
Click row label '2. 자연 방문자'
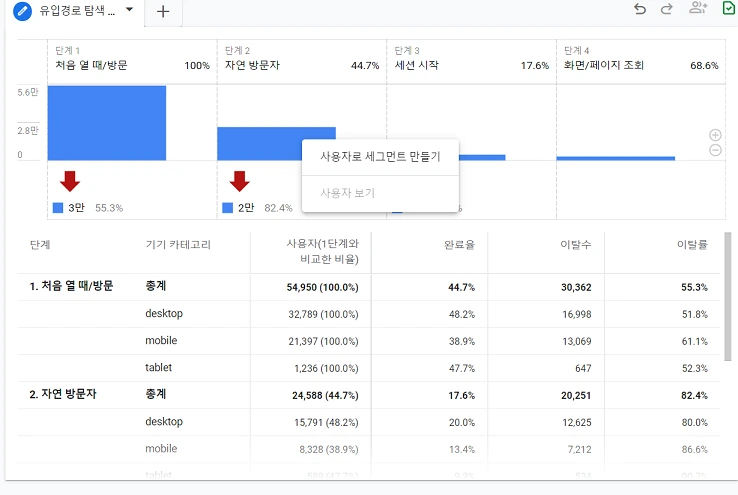click(63, 394)
